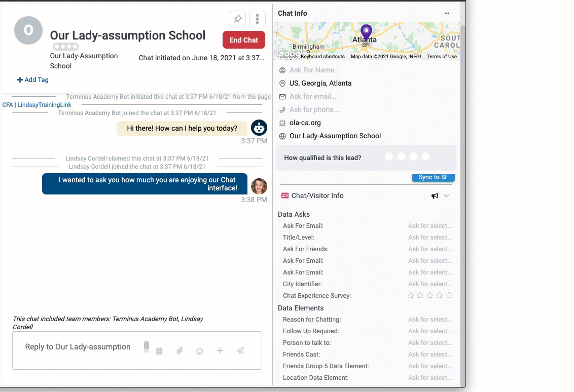The image size is (574, 392).
Task: Rate Chat Experience Survey two stars
Action: [x=420, y=295]
